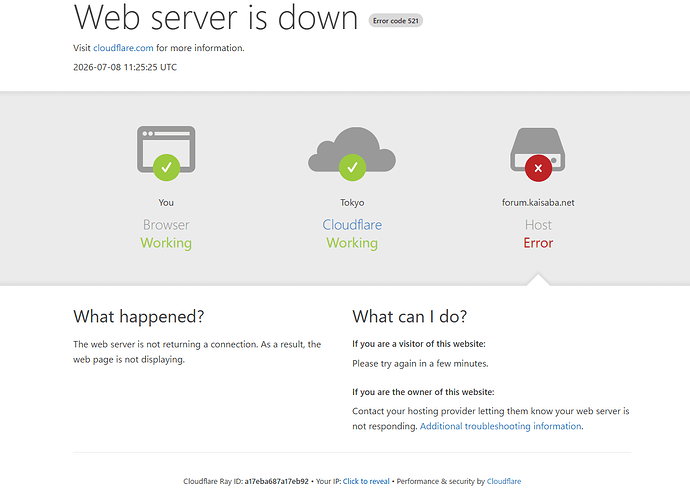Click the browser window icon
Screen dimensions: 690x488
coord(166,150)
